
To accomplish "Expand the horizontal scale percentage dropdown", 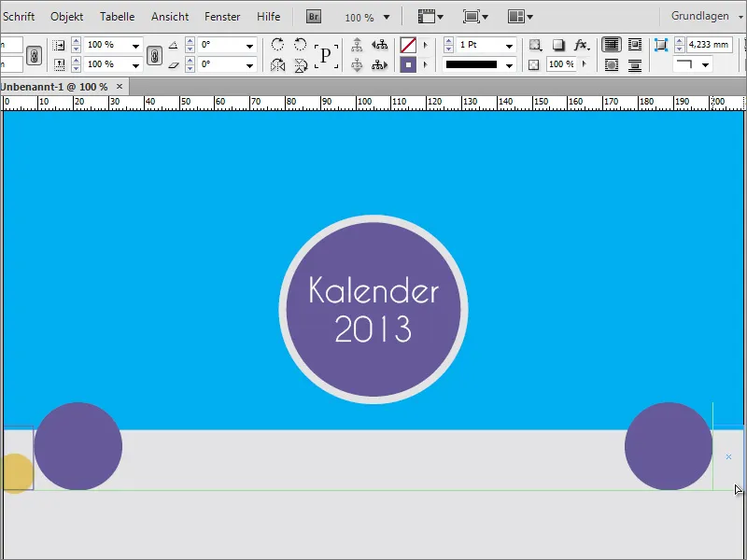I will [x=135, y=46].
